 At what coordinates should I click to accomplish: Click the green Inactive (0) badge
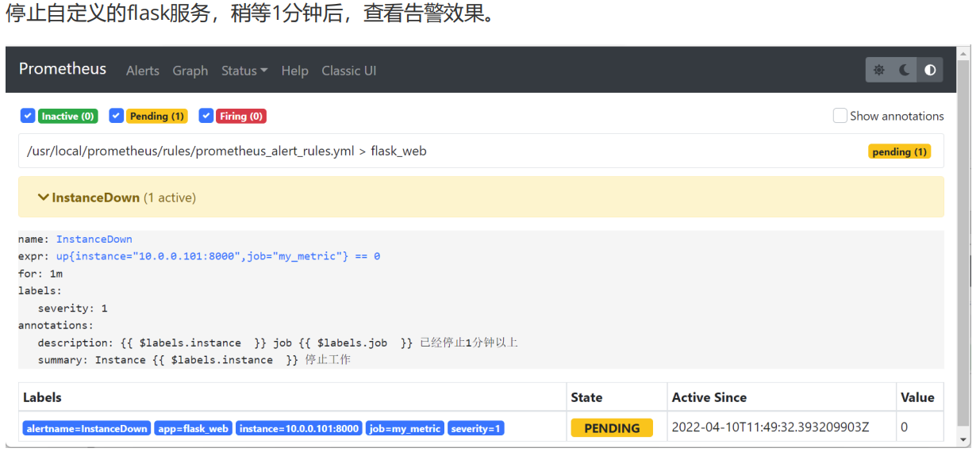pyautogui.click(x=68, y=116)
